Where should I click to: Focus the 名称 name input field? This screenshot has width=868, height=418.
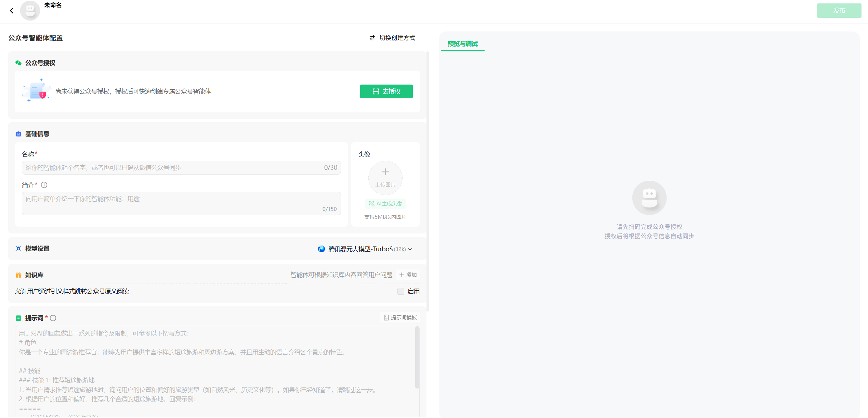coord(181,168)
